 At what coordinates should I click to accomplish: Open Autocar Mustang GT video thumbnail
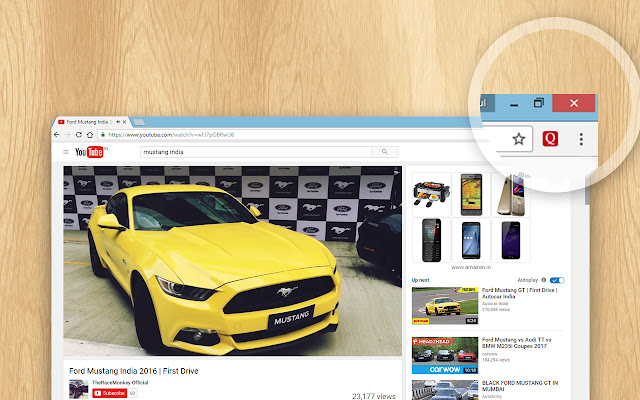(445, 306)
